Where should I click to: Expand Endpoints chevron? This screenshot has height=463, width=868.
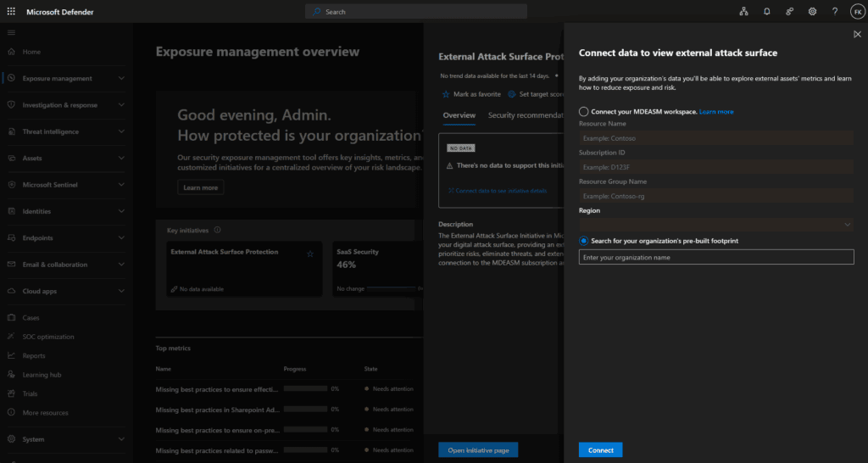point(121,237)
